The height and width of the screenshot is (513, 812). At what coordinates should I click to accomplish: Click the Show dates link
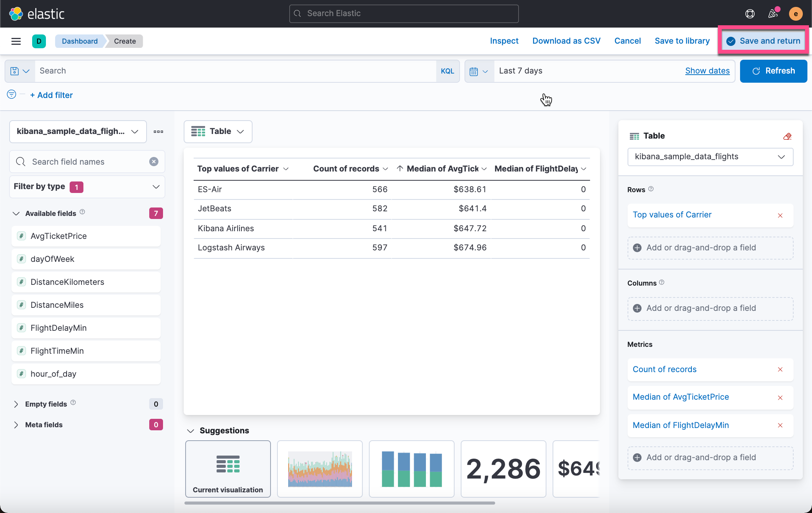tap(707, 71)
